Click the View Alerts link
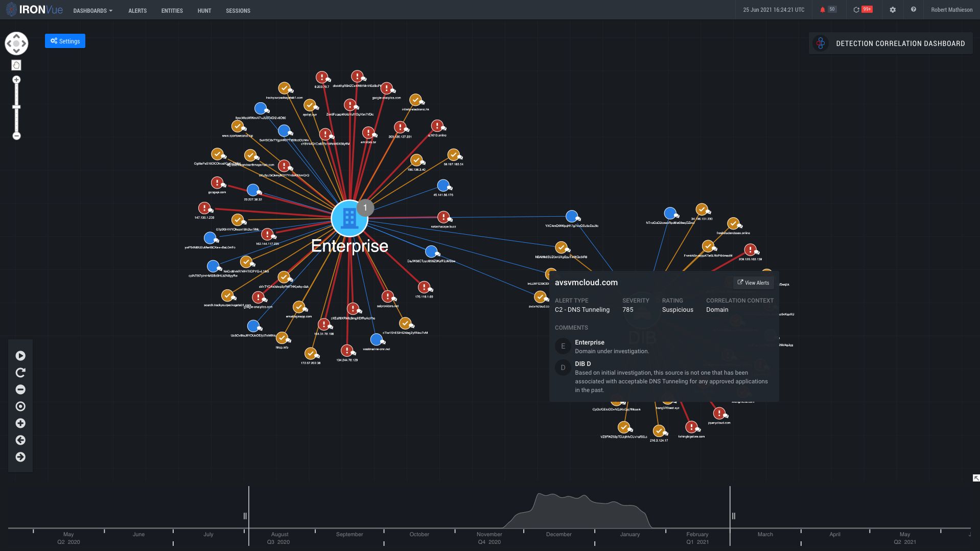 753,283
